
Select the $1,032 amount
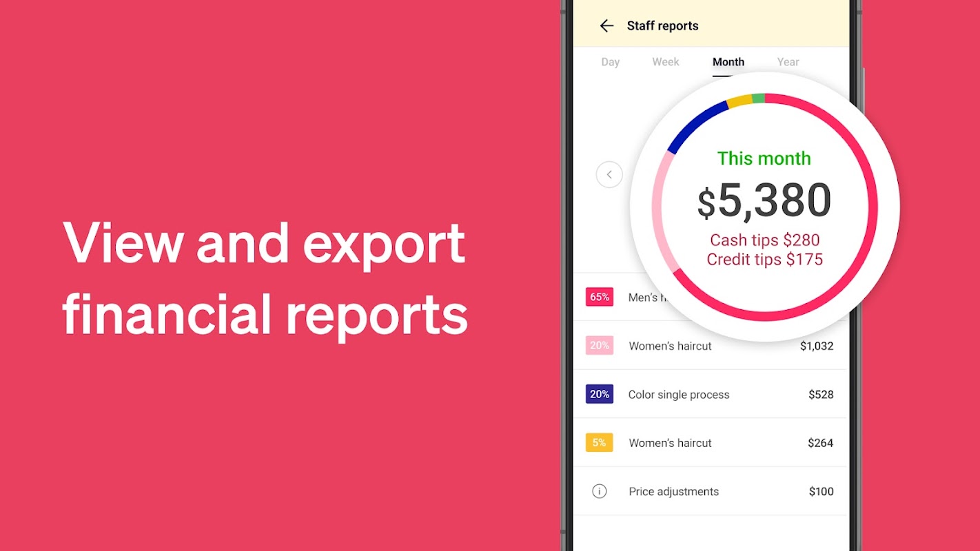[x=817, y=346]
